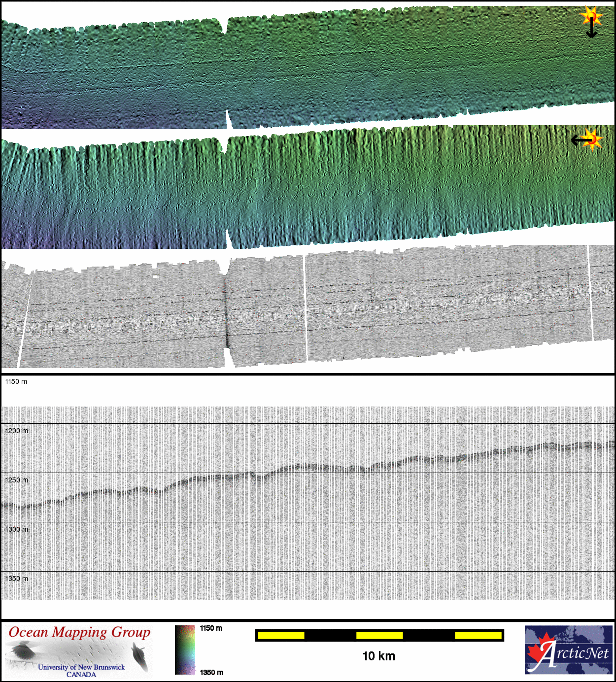Click the 1150 m legend label

211,628
